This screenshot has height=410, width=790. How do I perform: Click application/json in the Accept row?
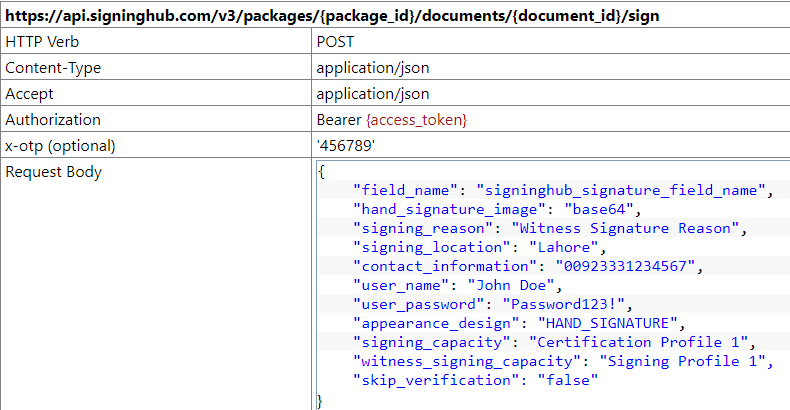point(372,94)
